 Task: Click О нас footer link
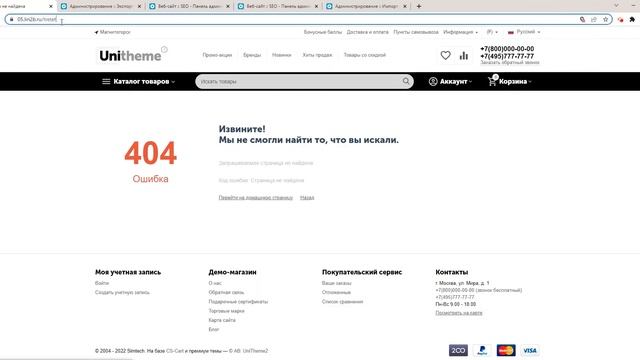click(x=215, y=283)
